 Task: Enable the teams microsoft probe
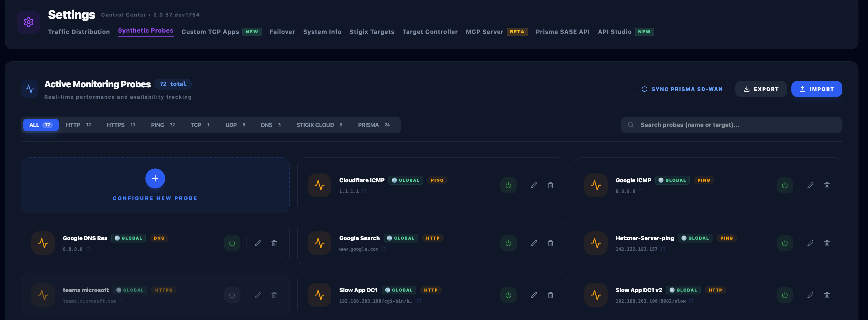pos(232,295)
